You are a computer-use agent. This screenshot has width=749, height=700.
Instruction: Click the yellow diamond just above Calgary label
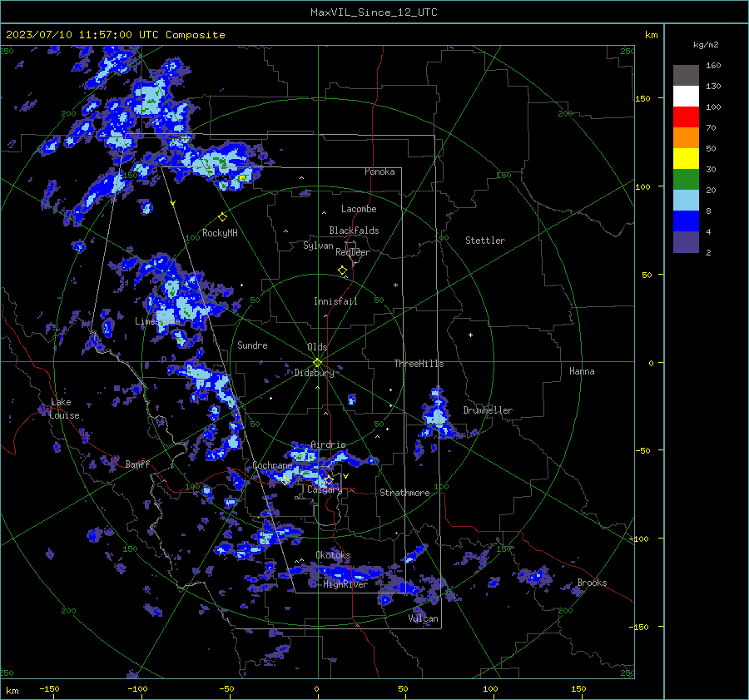(x=329, y=479)
